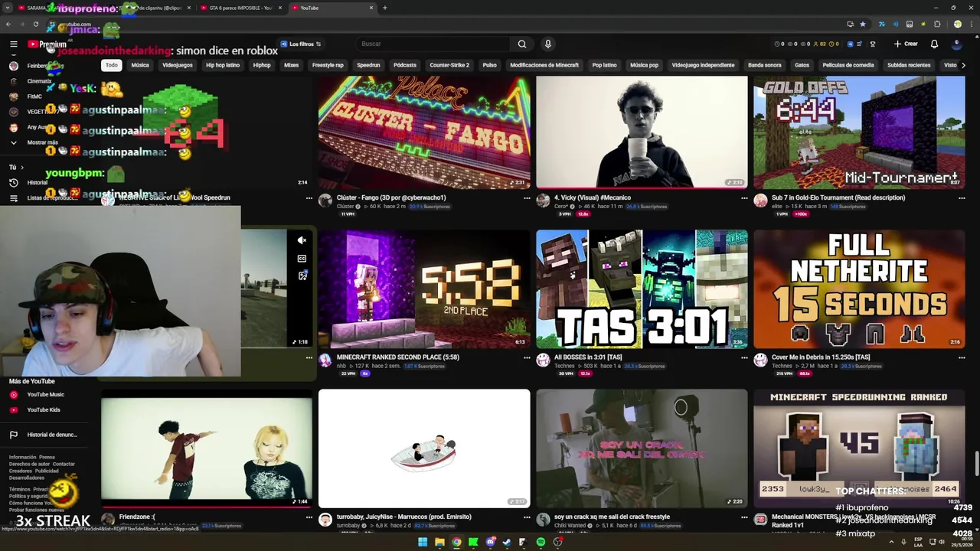Viewport: 980px width, 551px height.
Task: Open the Friendzone :( video thumbnail
Action: click(206, 448)
